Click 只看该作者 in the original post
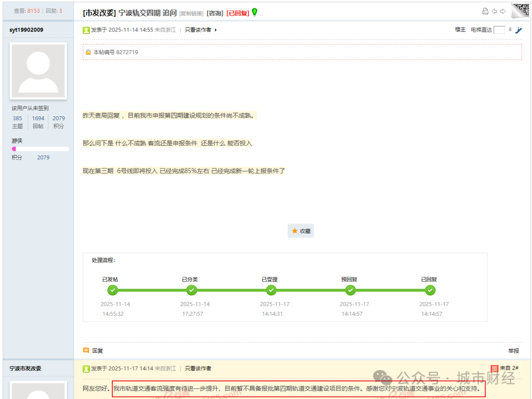The image size is (532, 399). 198,30
